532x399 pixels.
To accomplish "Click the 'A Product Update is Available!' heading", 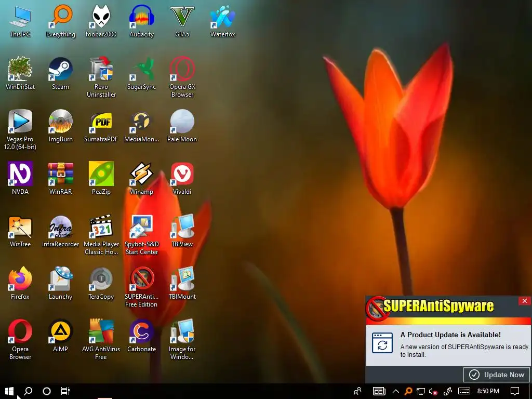I will (450, 335).
